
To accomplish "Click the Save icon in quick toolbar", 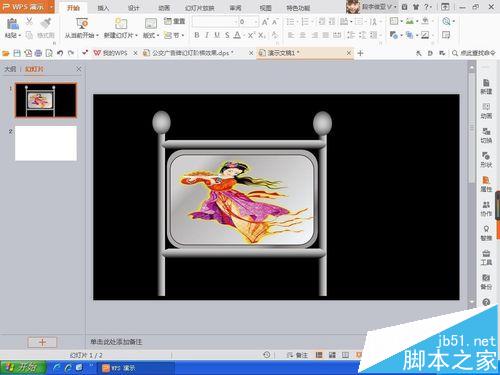I will coord(17,53).
